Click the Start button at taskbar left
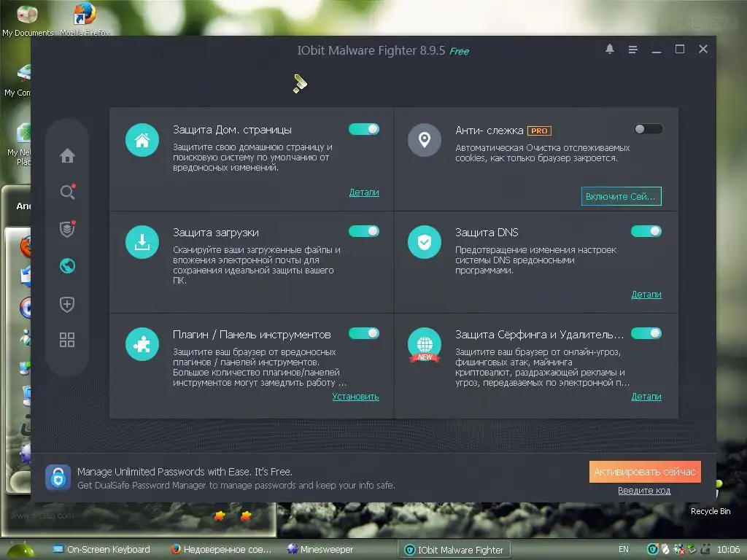The height and width of the screenshot is (560, 747). coord(20,550)
